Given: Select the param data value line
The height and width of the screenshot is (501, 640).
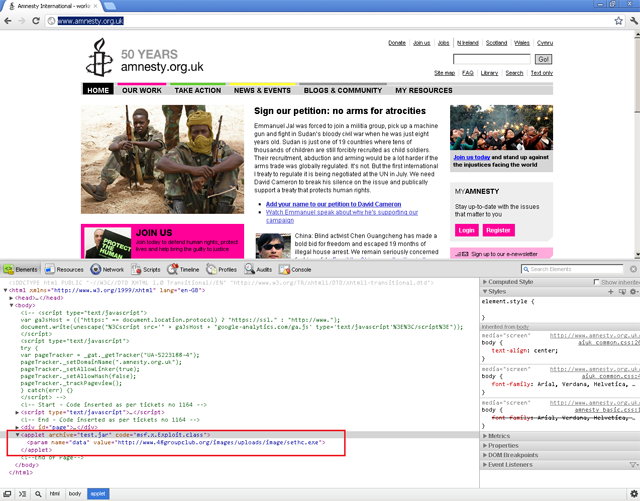Looking at the screenshot, I should [176, 442].
